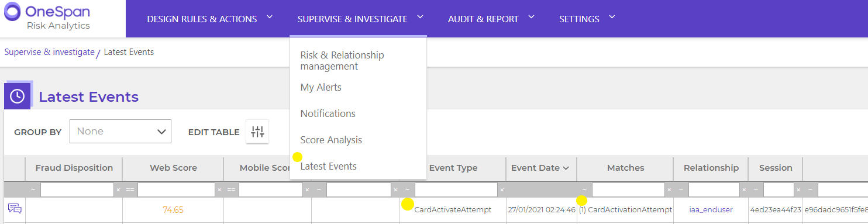This screenshot has width=868, height=224.
Task: Click the ~ operator of the Fraud Disposition filter
Action: [33, 189]
